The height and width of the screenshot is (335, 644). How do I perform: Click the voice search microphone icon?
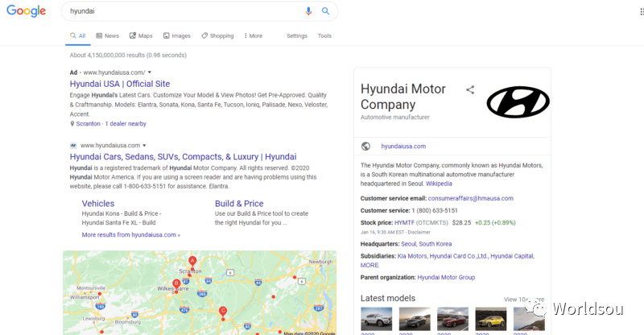point(308,11)
